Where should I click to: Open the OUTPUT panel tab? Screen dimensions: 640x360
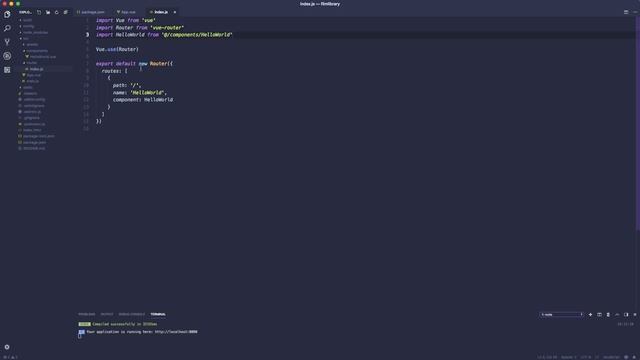pyautogui.click(x=107, y=314)
